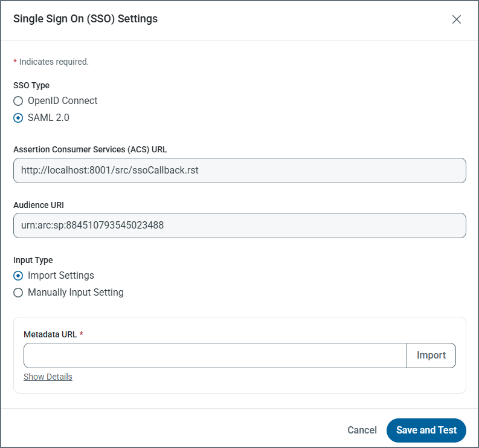Click the Save and Test button
Viewport: 479px width, 448px height.
[x=426, y=430]
